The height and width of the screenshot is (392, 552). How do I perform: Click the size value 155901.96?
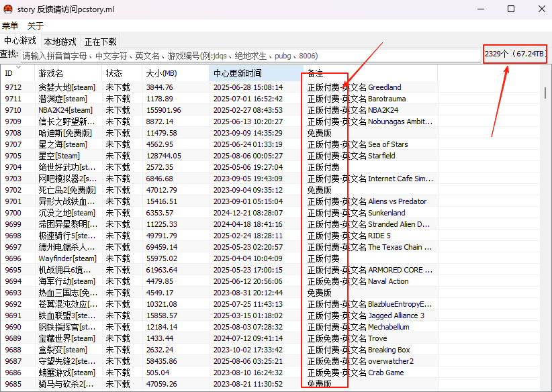(163, 110)
